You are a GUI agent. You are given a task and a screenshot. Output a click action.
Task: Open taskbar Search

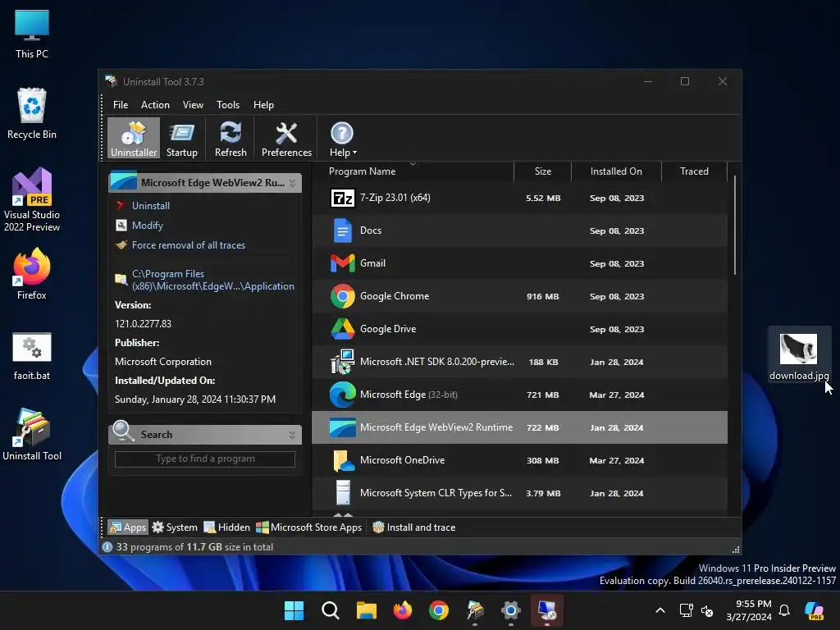click(330, 610)
